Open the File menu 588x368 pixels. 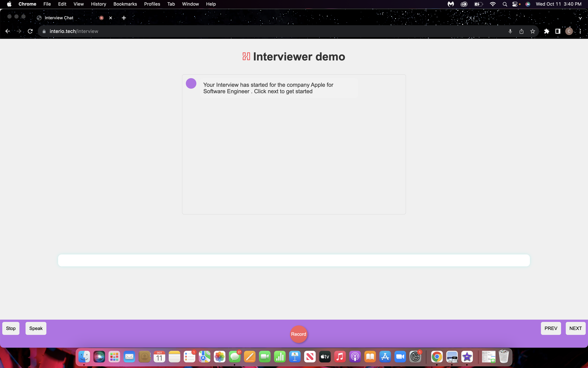click(x=47, y=4)
